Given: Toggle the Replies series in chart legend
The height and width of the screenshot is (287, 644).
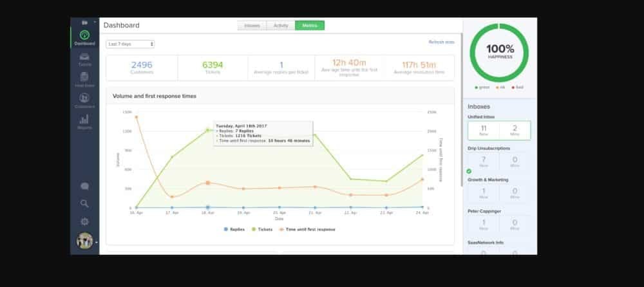Looking at the screenshot, I should coord(236,229).
